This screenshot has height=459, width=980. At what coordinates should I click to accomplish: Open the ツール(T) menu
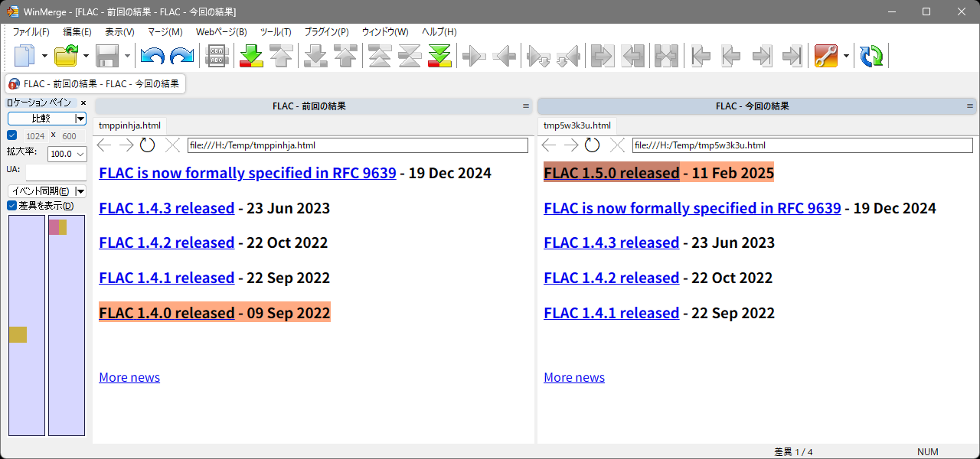[276, 32]
